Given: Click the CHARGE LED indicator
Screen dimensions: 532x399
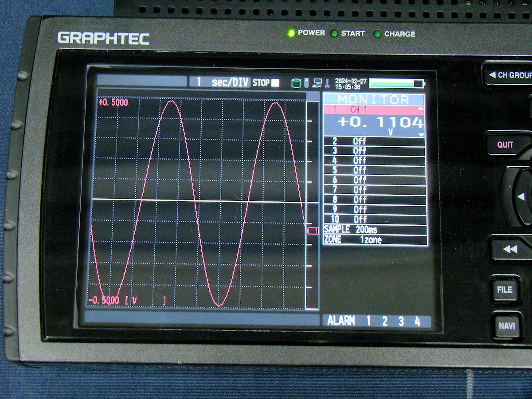Looking at the screenshot, I should (377, 34).
